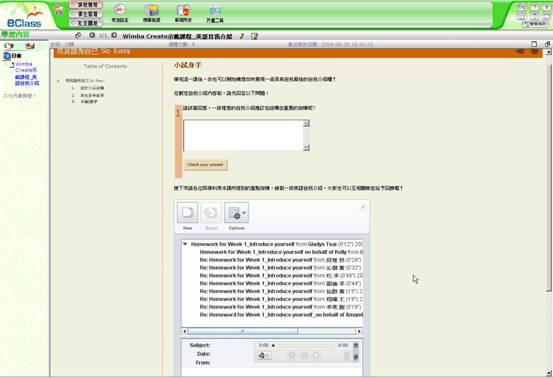The width and height of the screenshot is (553, 378).
Task: Click the square window icon in the info bar
Action: (534, 44)
